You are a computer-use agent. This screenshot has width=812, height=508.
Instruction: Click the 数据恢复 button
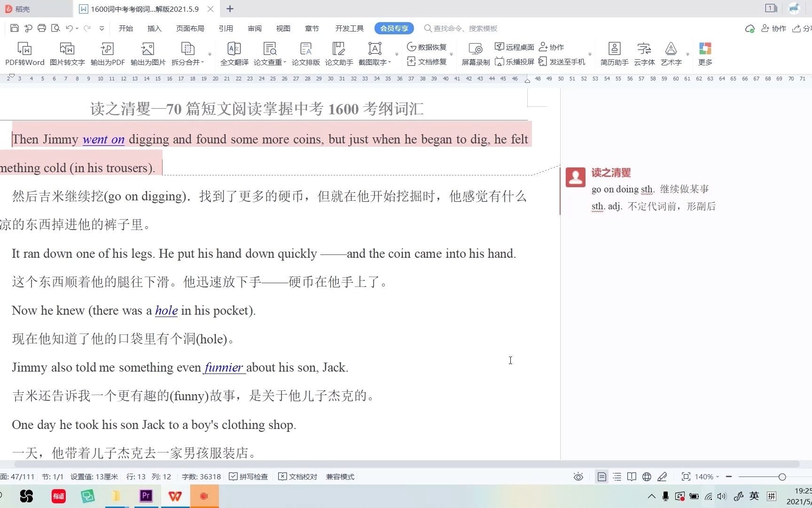(x=427, y=47)
